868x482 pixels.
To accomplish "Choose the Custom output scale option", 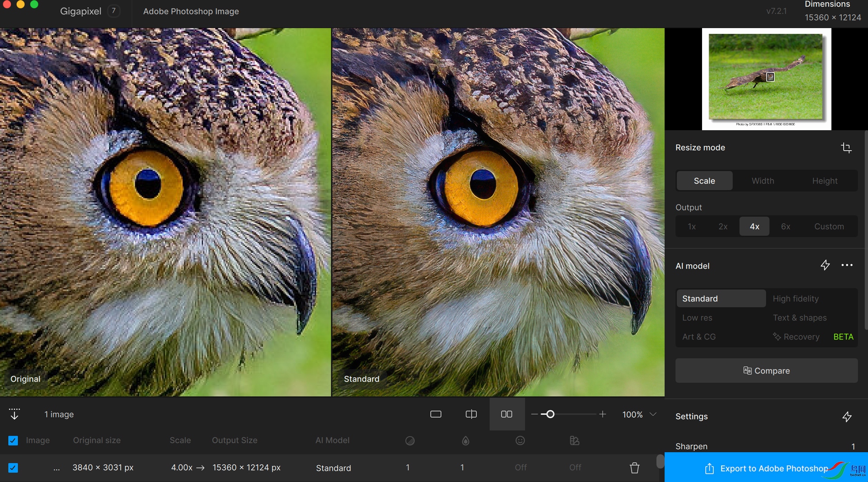I will pos(829,227).
